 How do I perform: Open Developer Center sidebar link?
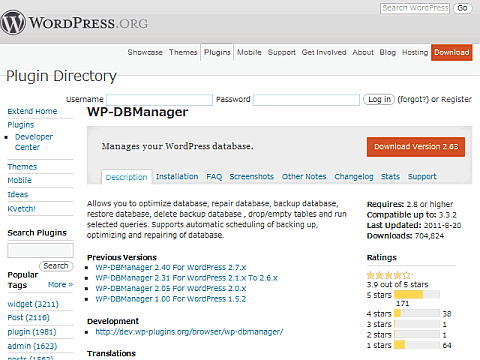coord(34,142)
